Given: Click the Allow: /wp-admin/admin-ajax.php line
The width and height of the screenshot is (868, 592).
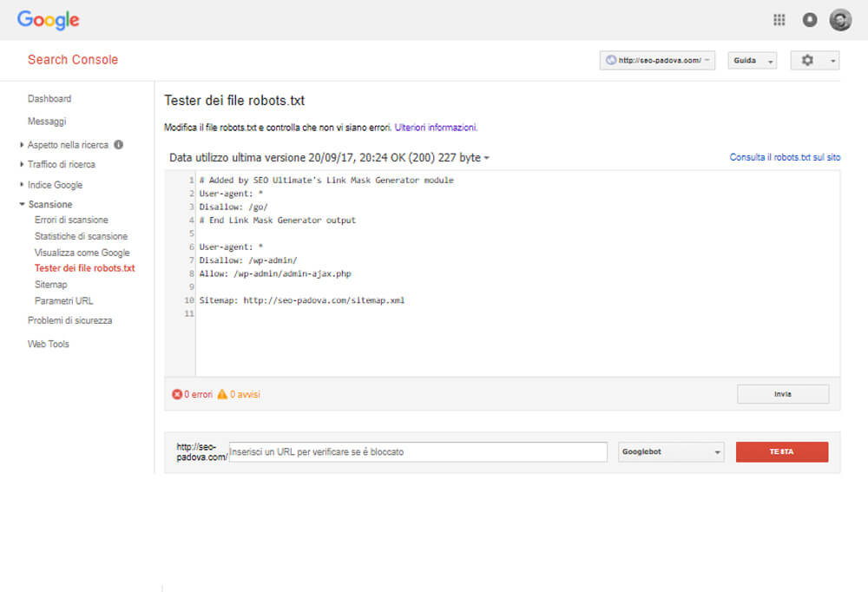Looking at the screenshot, I should [x=275, y=273].
